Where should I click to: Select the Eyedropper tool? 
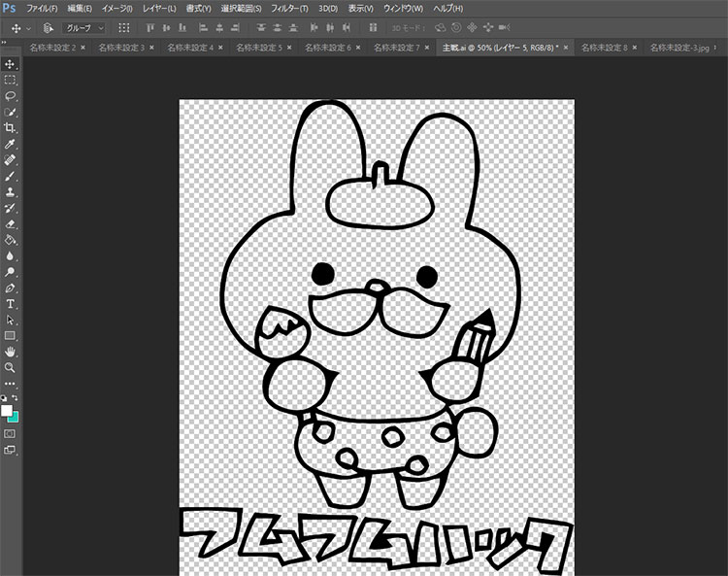pos(10,144)
